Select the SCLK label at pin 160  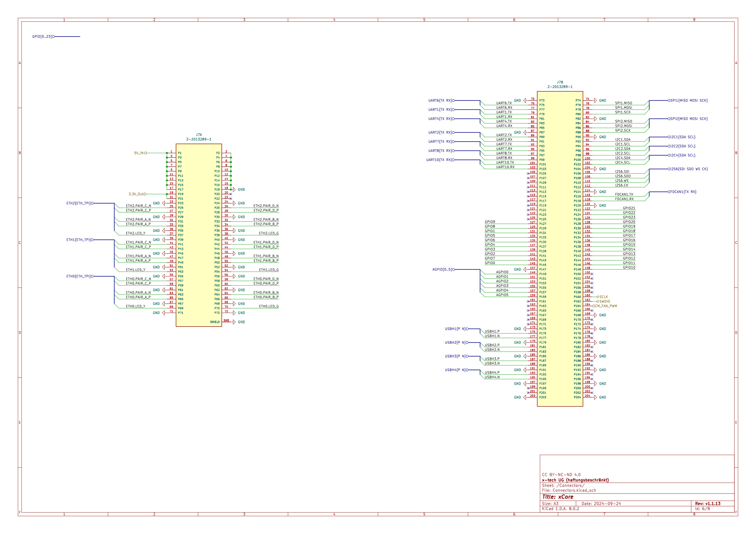click(x=603, y=297)
